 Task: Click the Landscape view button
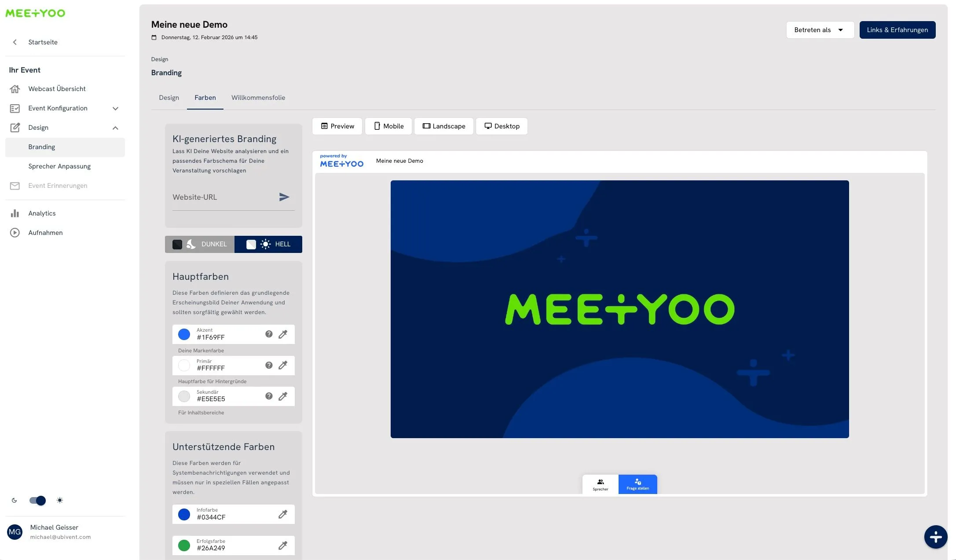tap(444, 126)
